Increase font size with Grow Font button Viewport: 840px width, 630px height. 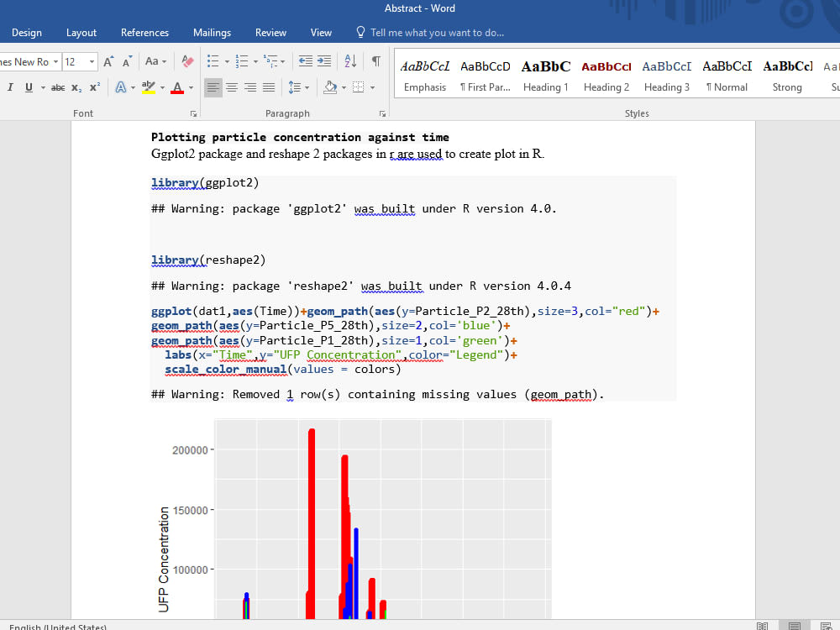pyautogui.click(x=108, y=61)
